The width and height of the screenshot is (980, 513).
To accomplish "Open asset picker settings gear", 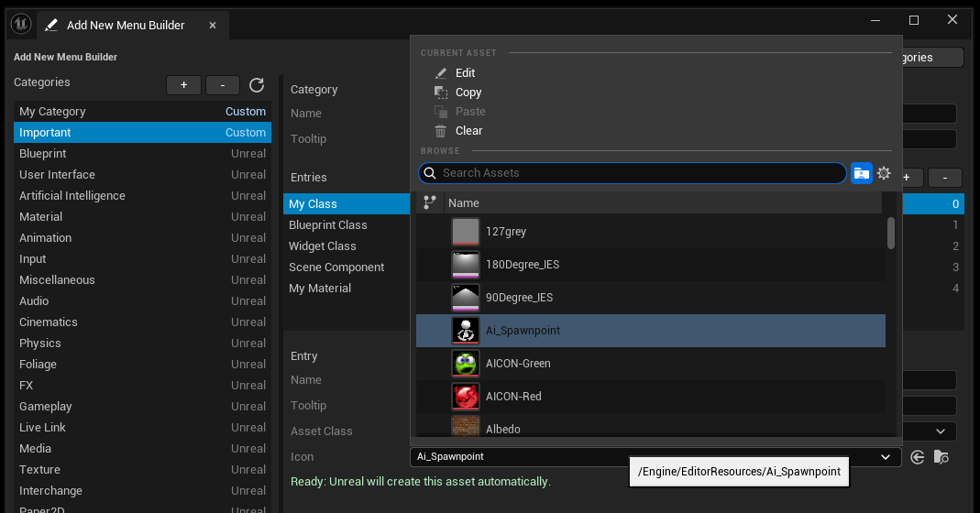I will point(884,173).
